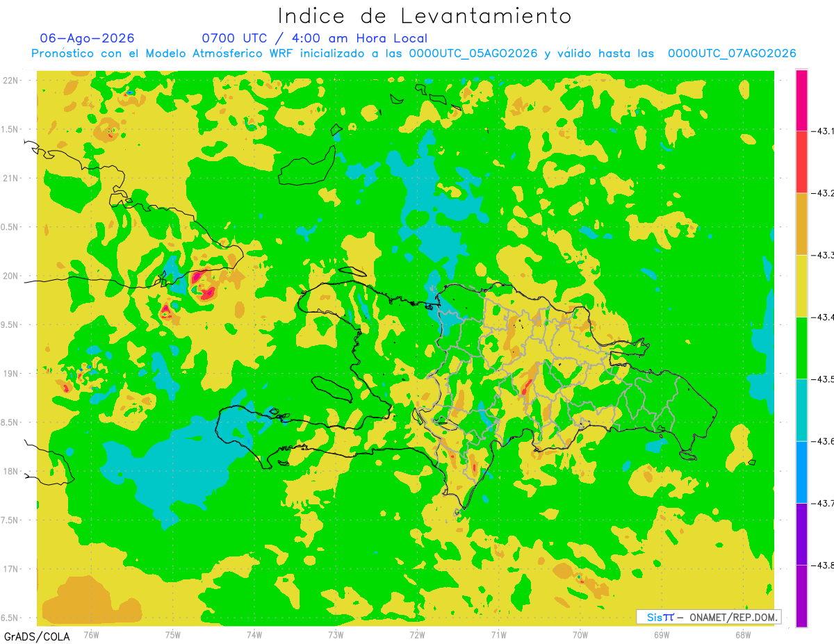Click legend value "-43.4"

coord(821,317)
